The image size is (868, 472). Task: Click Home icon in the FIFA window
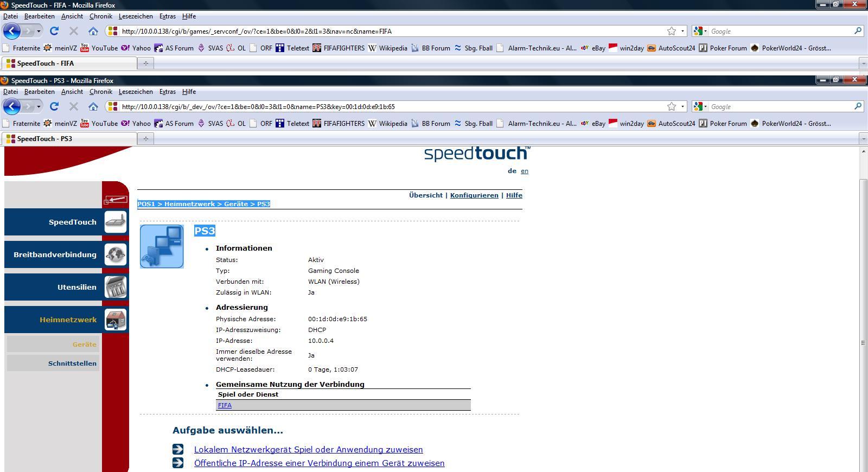tap(93, 31)
